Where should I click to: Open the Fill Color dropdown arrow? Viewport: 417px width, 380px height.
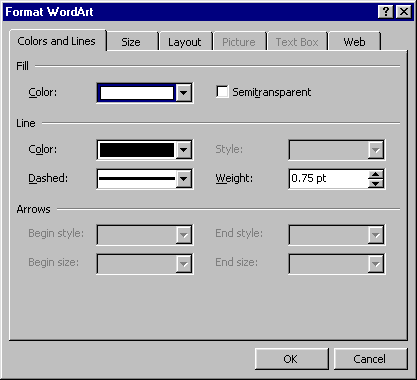point(184,93)
